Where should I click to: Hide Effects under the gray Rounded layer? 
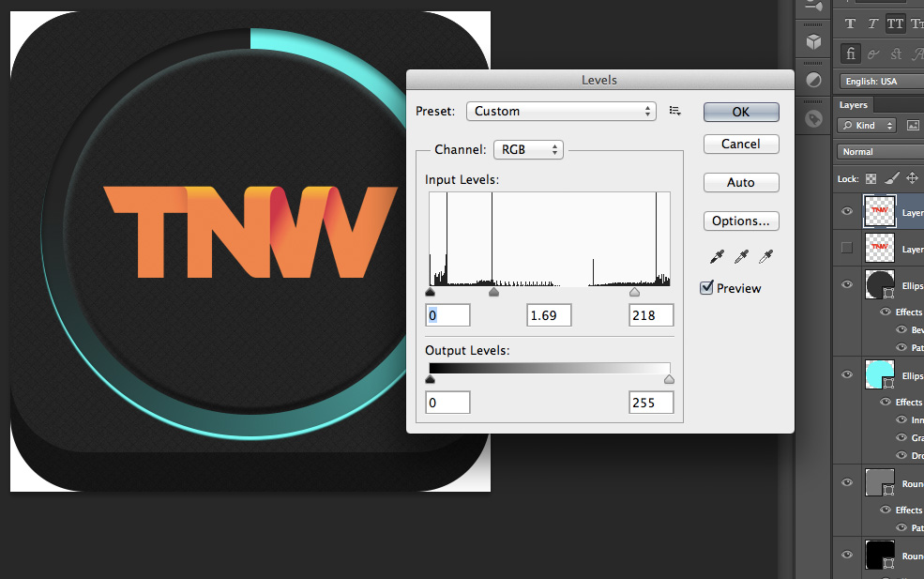[x=886, y=510]
